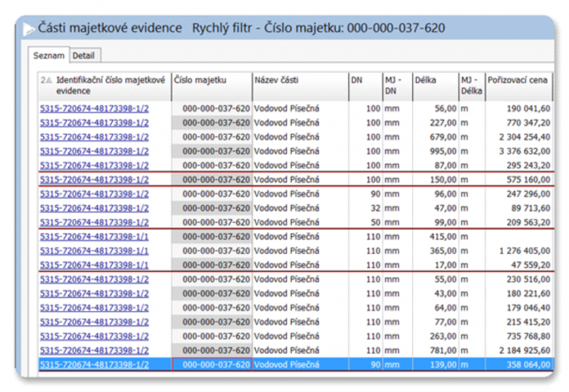Open the ID link in the row priced 180 221,60
This screenshot has height=392, width=569.
coord(94,293)
